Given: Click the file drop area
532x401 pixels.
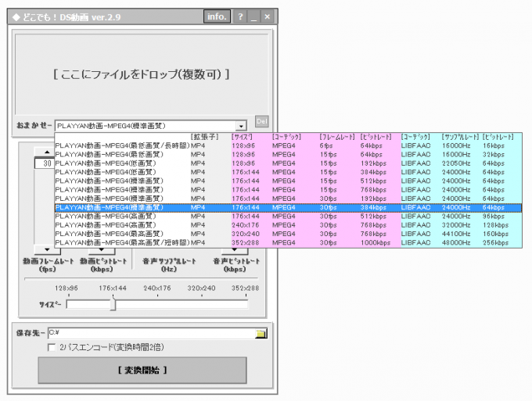Looking at the screenshot, I should (142, 74).
